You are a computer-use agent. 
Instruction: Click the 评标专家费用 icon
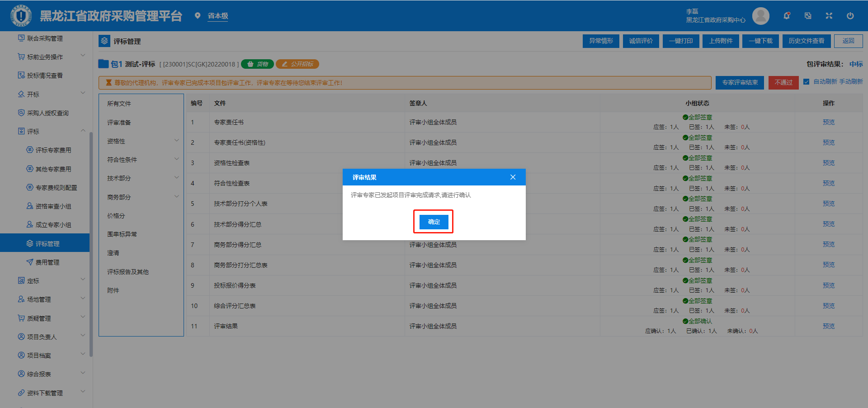(30, 150)
